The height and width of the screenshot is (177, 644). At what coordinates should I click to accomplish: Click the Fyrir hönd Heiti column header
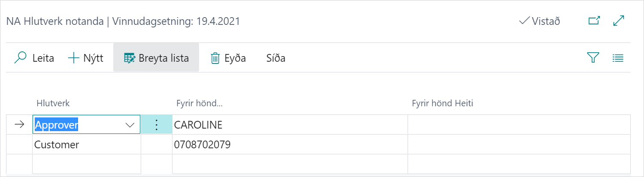442,103
